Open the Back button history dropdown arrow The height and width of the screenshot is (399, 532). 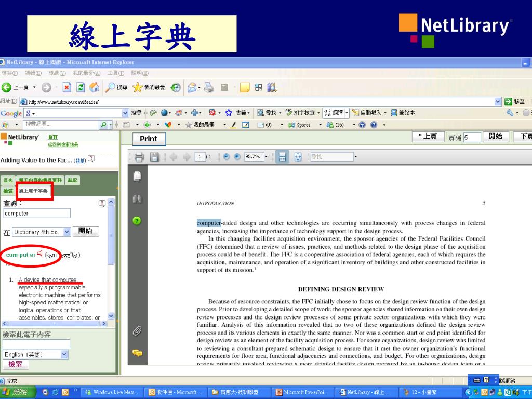tap(34, 87)
